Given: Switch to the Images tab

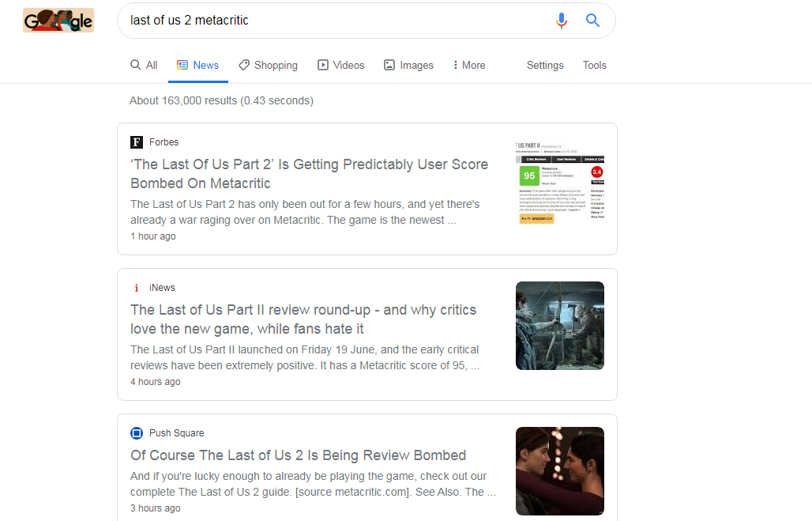Looking at the screenshot, I should pyautogui.click(x=408, y=66).
